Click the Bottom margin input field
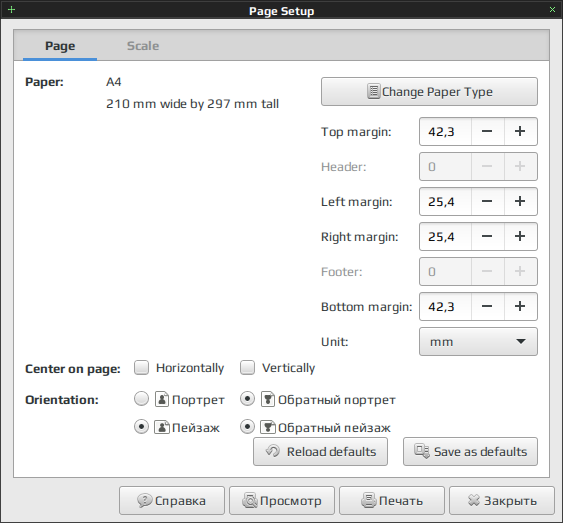This screenshot has width=563, height=523. click(x=445, y=306)
